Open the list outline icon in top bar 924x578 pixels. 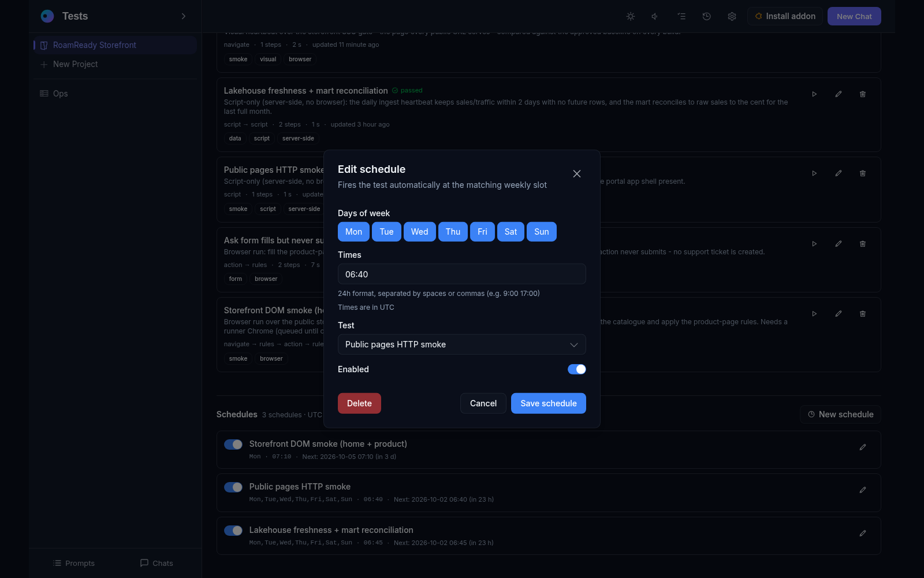tap(681, 16)
